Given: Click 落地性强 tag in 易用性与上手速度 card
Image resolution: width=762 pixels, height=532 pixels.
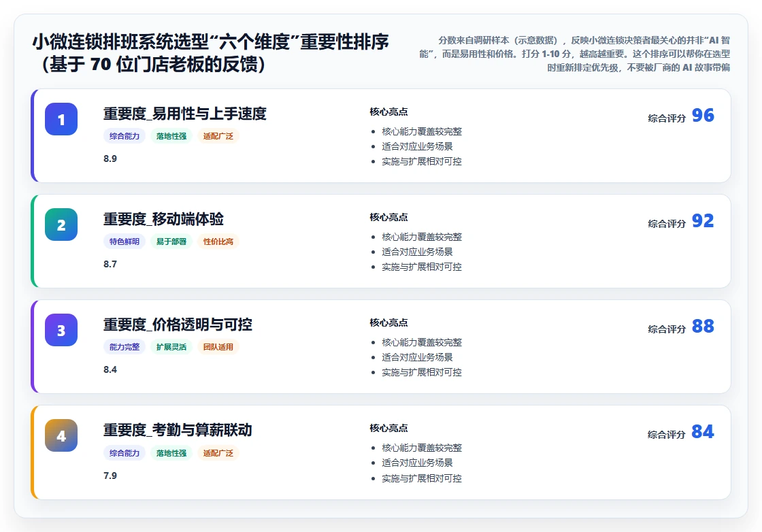Looking at the screenshot, I should click(x=171, y=136).
